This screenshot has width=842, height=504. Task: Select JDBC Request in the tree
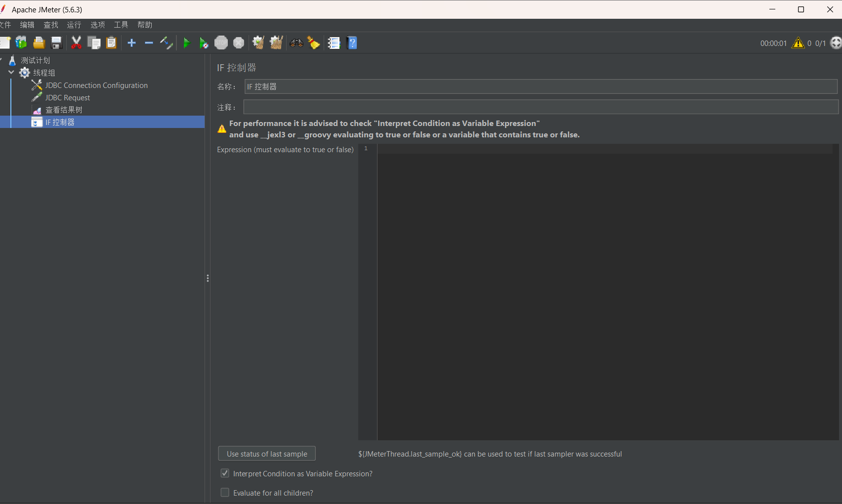click(x=68, y=97)
